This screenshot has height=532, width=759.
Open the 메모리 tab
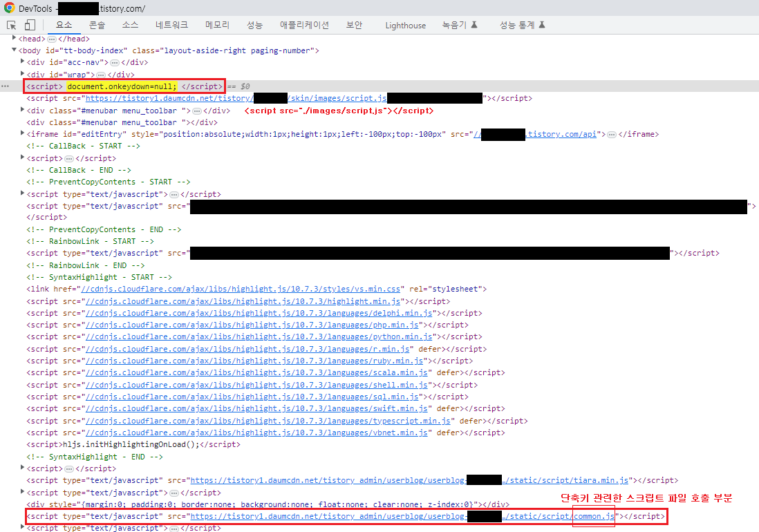[x=217, y=25]
